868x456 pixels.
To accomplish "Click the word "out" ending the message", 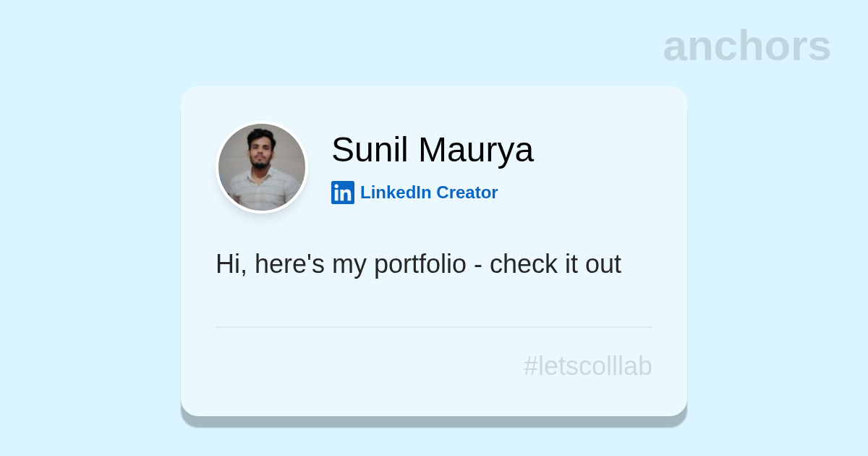I will tap(603, 264).
